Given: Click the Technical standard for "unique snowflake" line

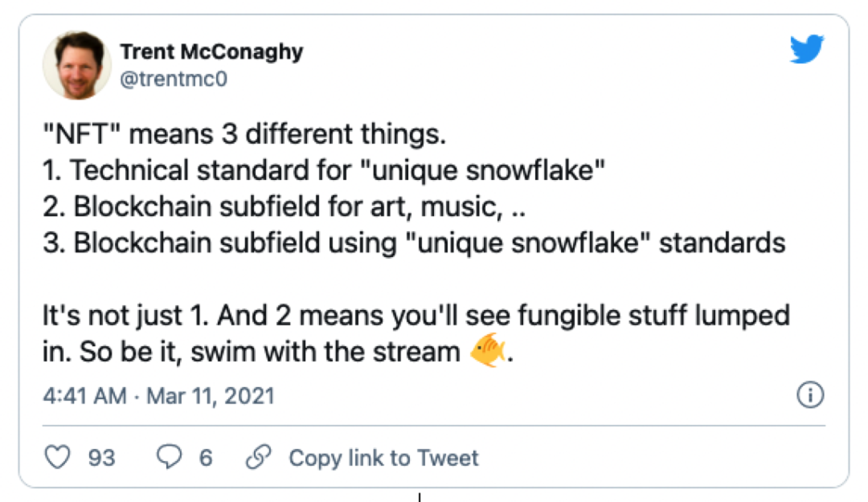Looking at the screenshot, I should 324,170.
